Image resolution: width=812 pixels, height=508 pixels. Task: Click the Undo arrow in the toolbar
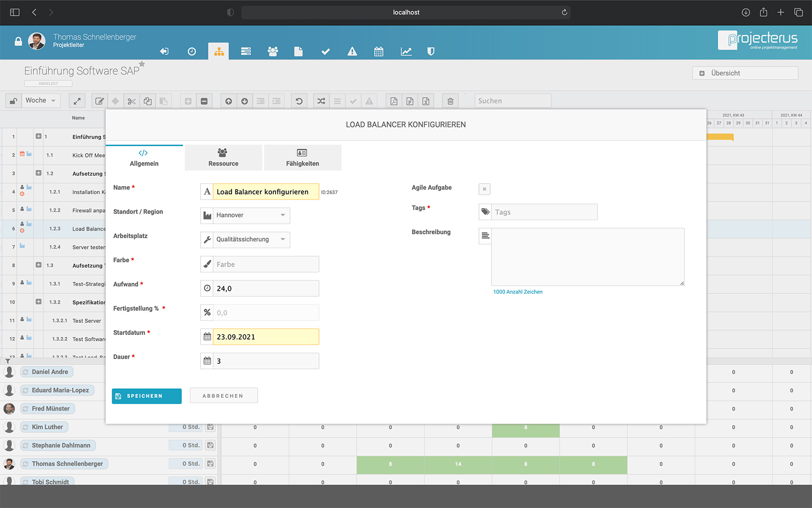click(x=299, y=101)
